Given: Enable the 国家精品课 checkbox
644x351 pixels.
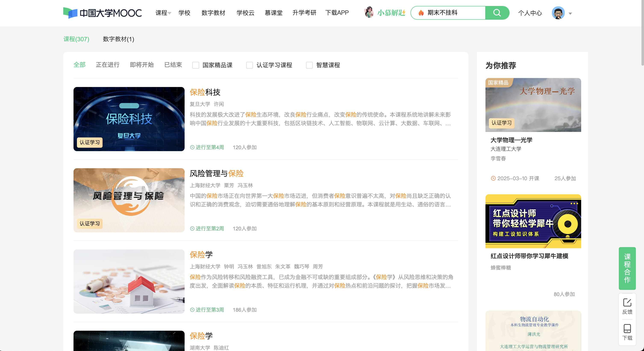Looking at the screenshot, I should 196,65.
